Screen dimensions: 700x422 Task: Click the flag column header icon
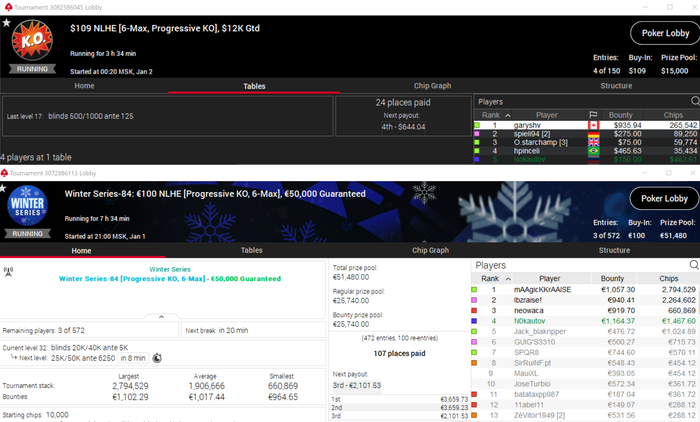tap(593, 115)
